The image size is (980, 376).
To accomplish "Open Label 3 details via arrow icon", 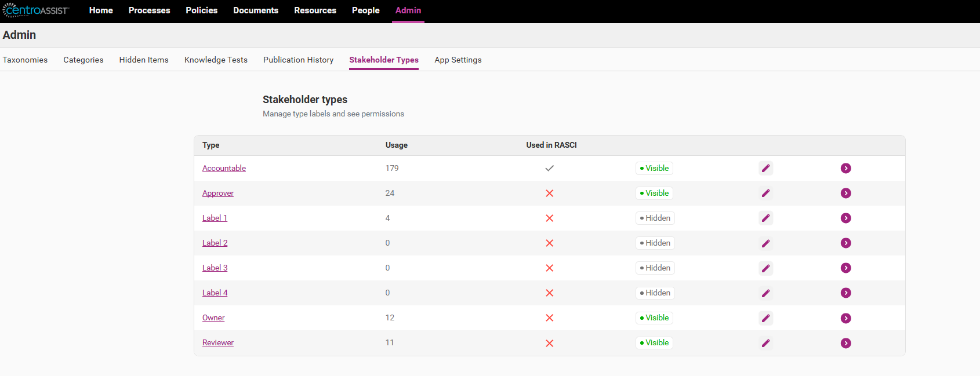I will click(x=846, y=268).
